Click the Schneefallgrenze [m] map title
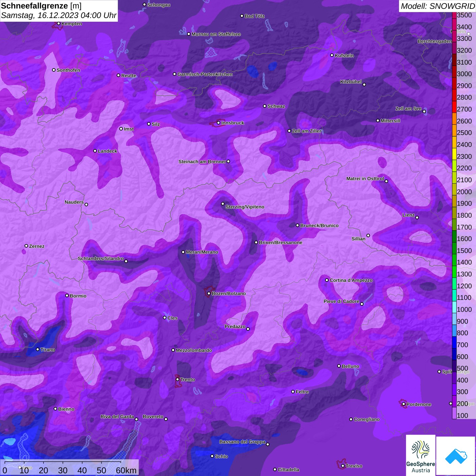This screenshot has width=476, height=476. pyautogui.click(x=41, y=6)
